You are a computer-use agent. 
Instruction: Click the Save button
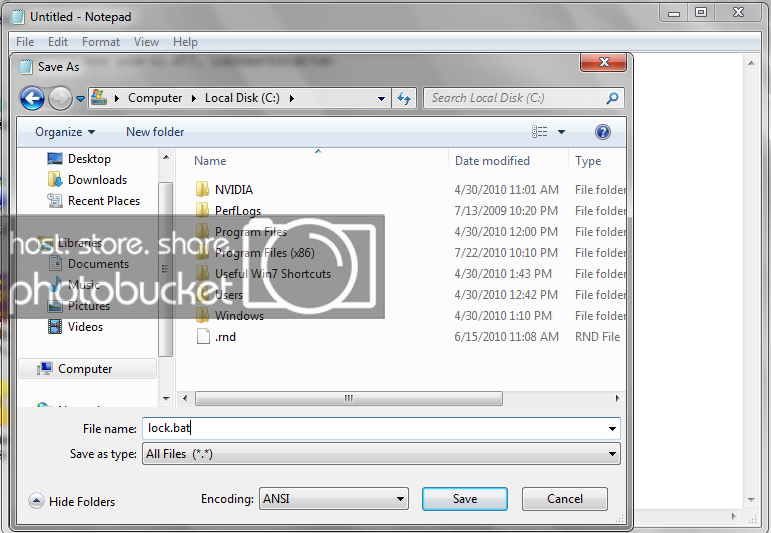click(465, 499)
